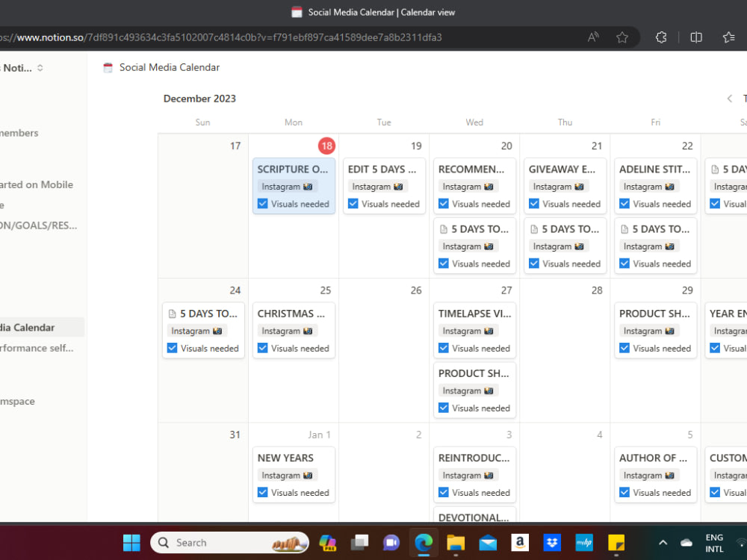Switch to Microsoft Edge on taskbar
This screenshot has width=747, height=560.
click(424, 542)
